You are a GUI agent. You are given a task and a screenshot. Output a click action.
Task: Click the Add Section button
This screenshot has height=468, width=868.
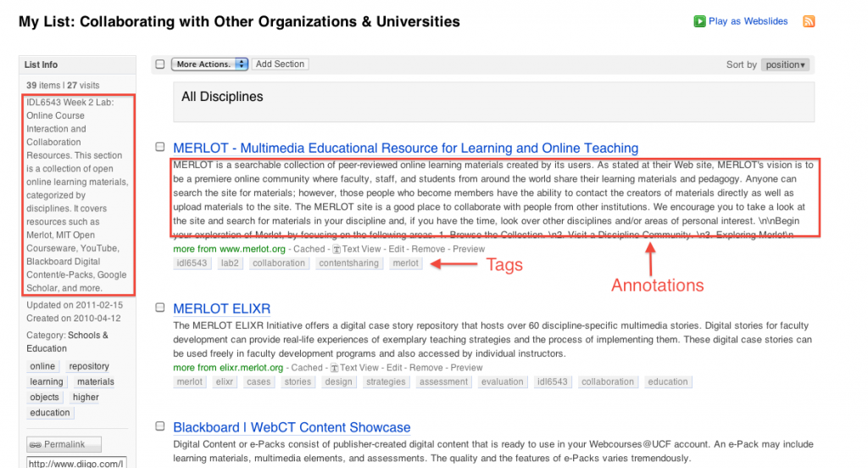[280, 64]
